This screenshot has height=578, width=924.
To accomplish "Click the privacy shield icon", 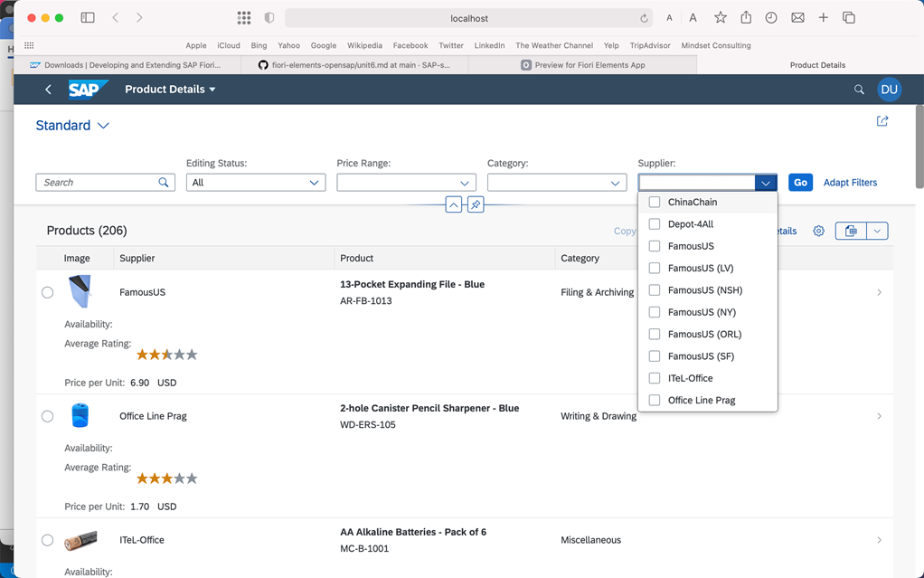I will [x=269, y=18].
